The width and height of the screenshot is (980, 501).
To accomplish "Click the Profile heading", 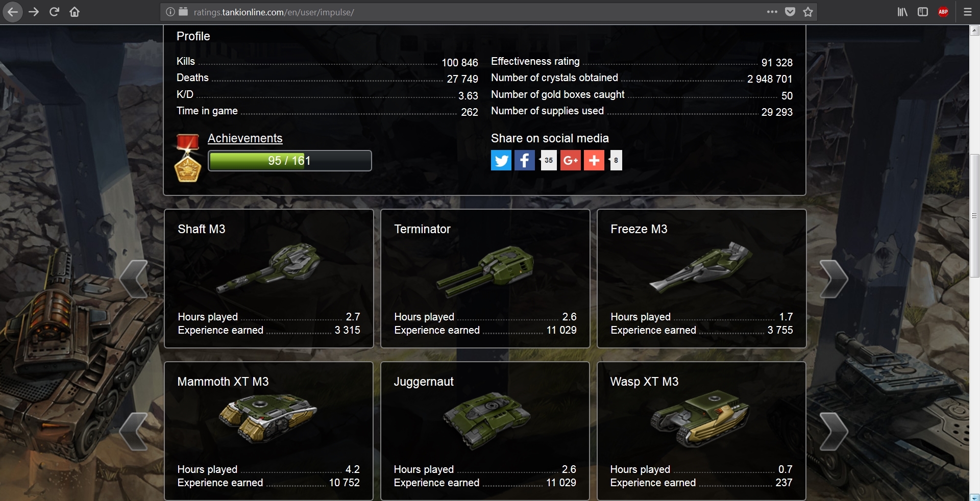I will click(193, 36).
